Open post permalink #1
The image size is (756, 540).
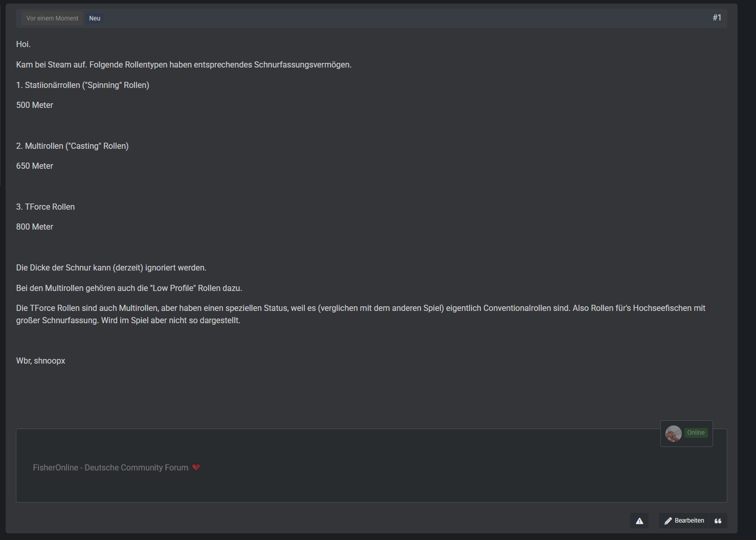point(717,18)
